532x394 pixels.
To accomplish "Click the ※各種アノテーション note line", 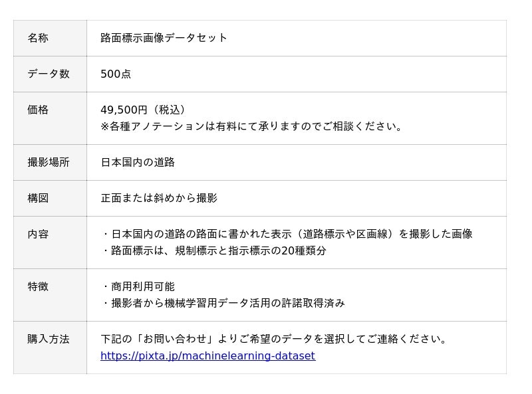I will [x=253, y=127].
